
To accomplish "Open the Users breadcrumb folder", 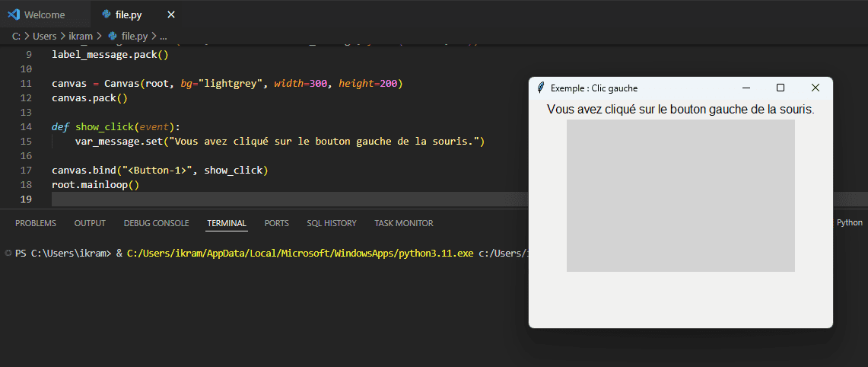I will pyautogui.click(x=45, y=37).
